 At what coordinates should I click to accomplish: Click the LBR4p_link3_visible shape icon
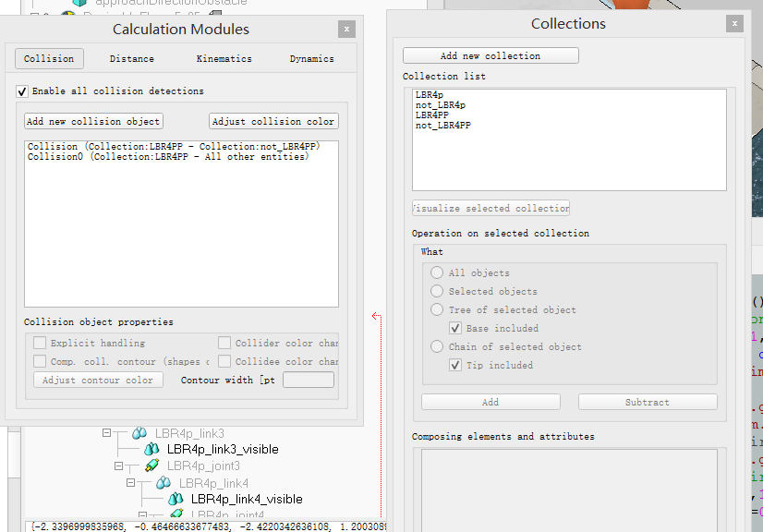point(151,448)
